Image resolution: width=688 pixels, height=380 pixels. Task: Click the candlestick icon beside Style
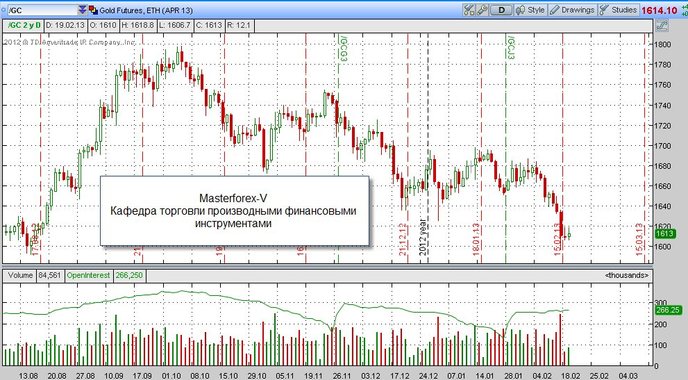tap(520, 10)
